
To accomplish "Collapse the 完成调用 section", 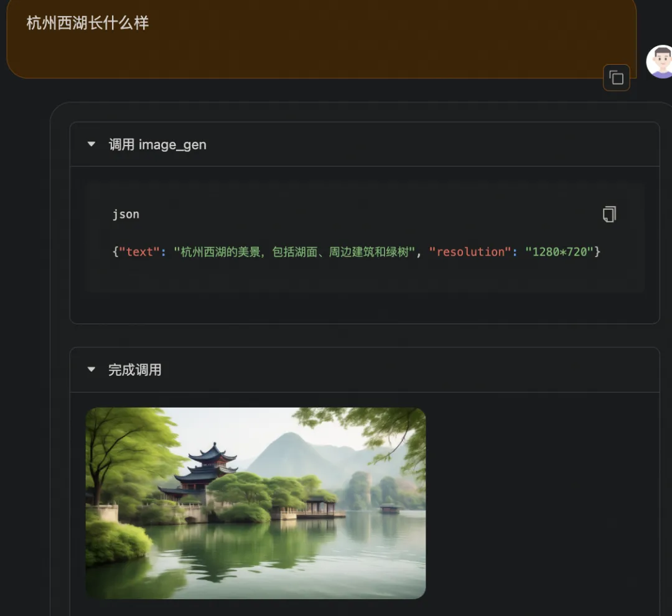I will (91, 370).
